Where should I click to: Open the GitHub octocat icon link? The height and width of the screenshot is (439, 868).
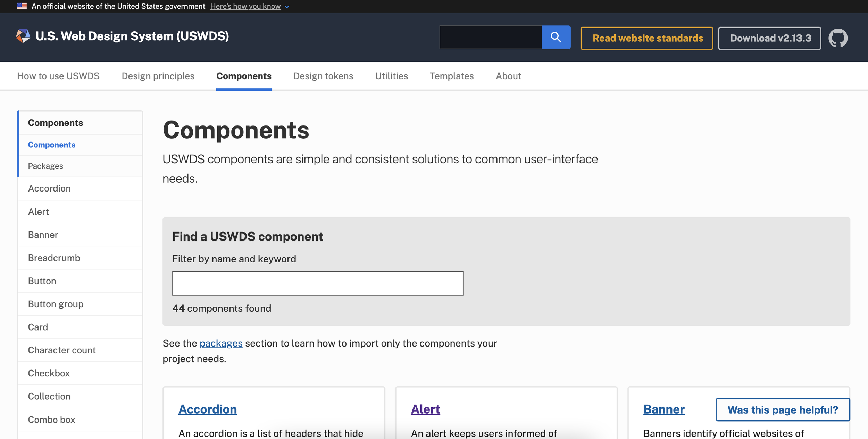pyautogui.click(x=838, y=38)
